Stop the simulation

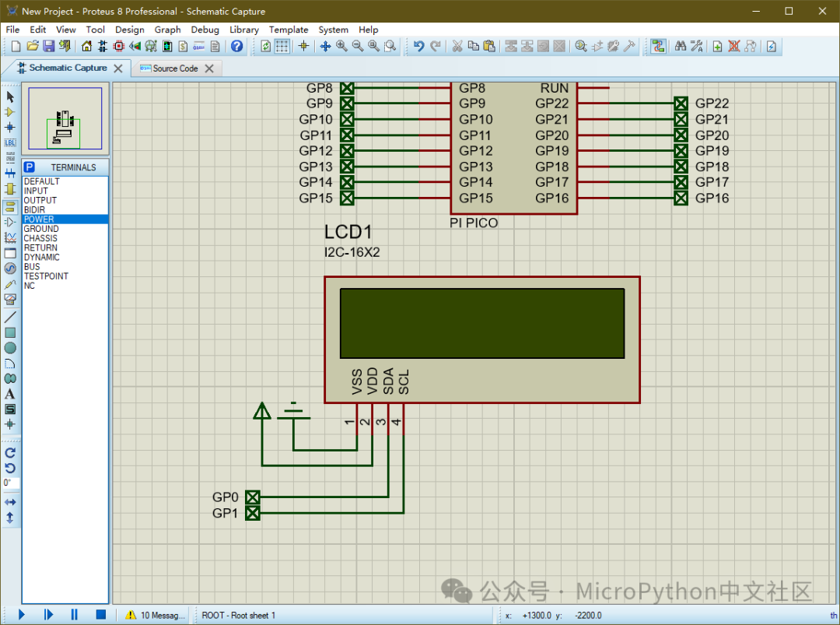(x=100, y=615)
